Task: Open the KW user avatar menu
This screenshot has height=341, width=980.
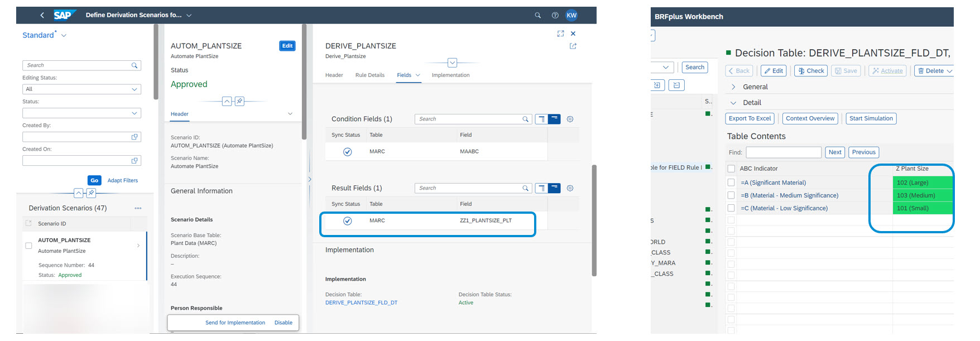Action: pos(571,15)
